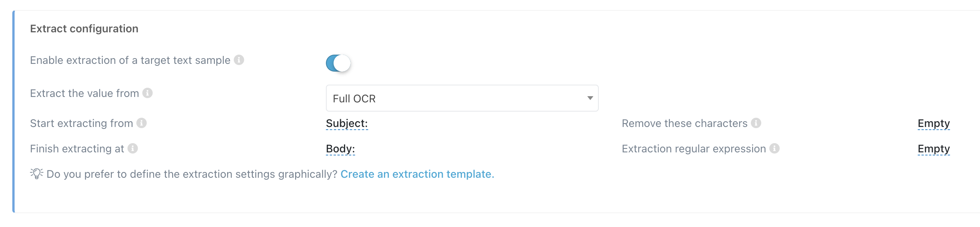
Task: Click the info icon beside 'Enable extraction of a target text sample'
Action: pyautogui.click(x=239, y=60)
